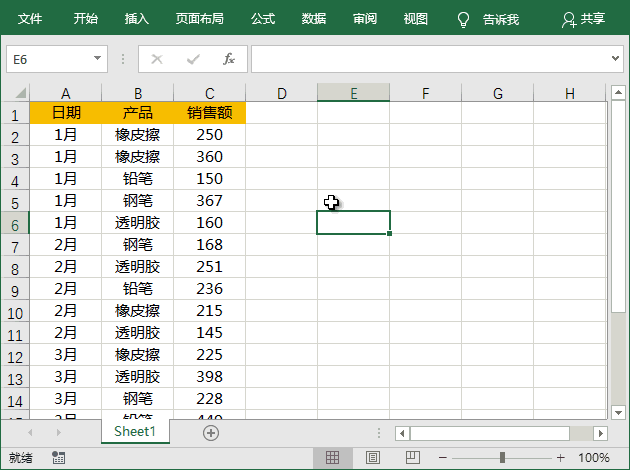Viewport: 630px width, 470px height.
Task: Click the next sheet navigation arrow
Action: click(x=59, y=432)
